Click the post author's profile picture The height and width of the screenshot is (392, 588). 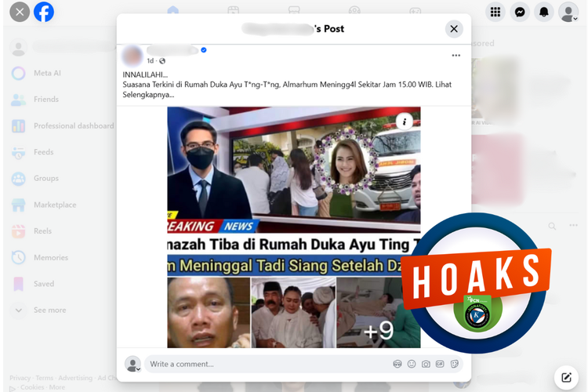pyautogui.click(x=132, y=55)
